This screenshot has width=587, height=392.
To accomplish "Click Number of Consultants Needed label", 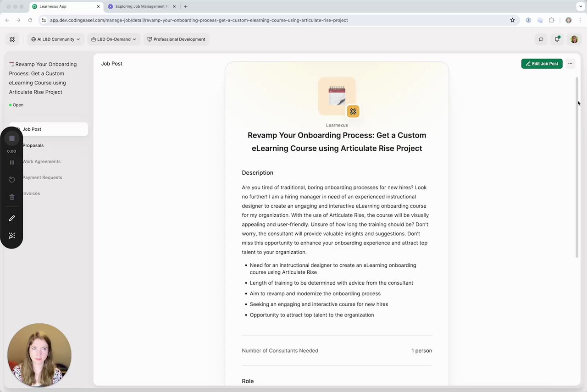I will 280,351.
